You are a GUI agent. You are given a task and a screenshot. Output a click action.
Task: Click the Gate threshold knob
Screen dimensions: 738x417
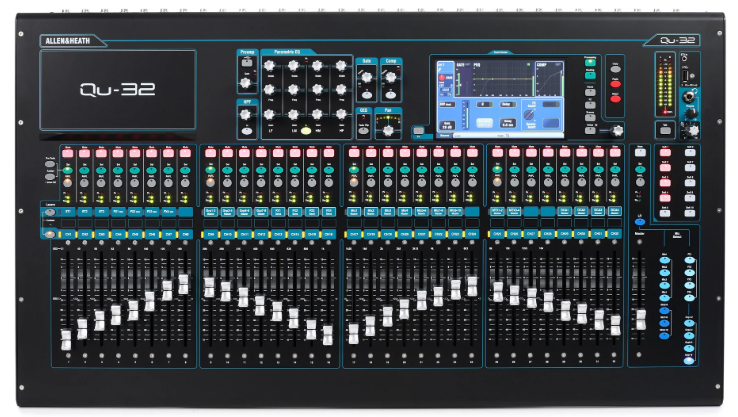point(366,77)
